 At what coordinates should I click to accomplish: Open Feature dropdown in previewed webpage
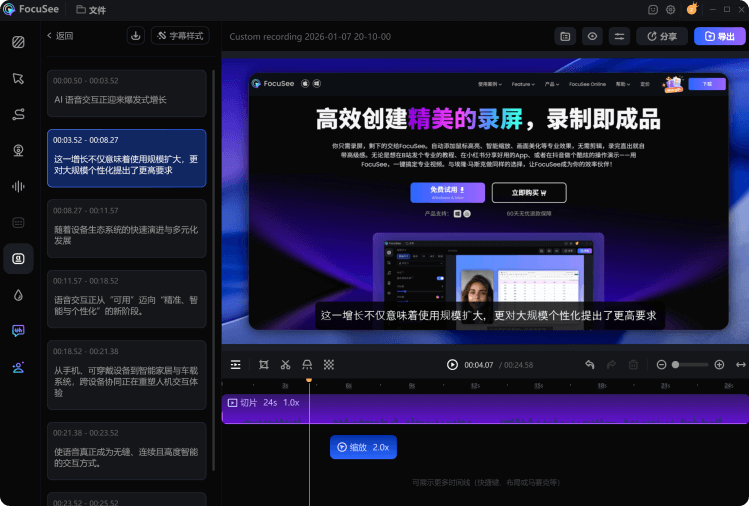[x=523, y=84]
